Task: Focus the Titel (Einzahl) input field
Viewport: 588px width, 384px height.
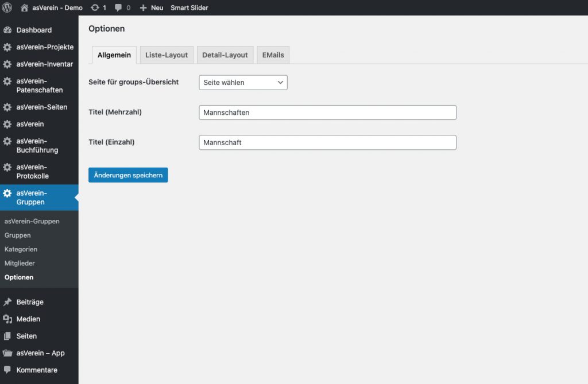Action: coord(327,142)
